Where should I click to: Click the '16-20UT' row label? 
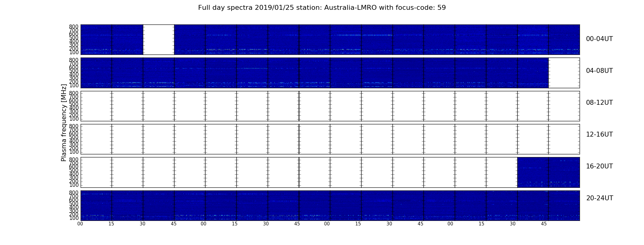click(600, 166)
